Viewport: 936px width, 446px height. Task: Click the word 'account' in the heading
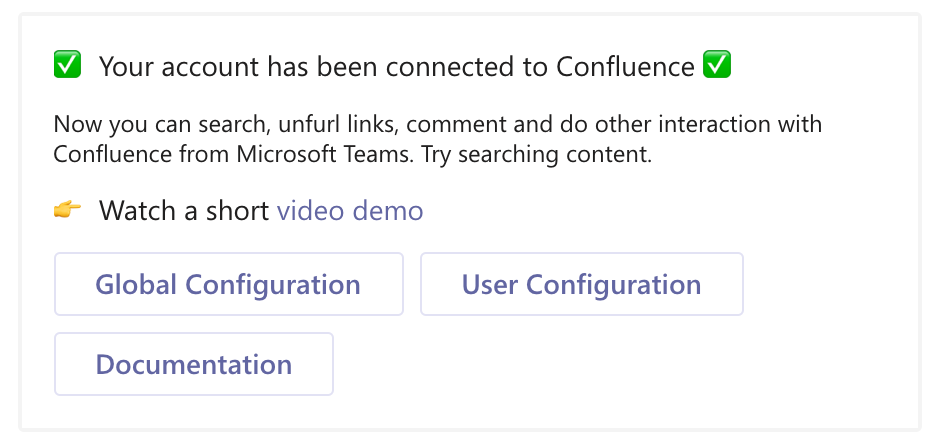pyautogui.click(x=212, y=67)
